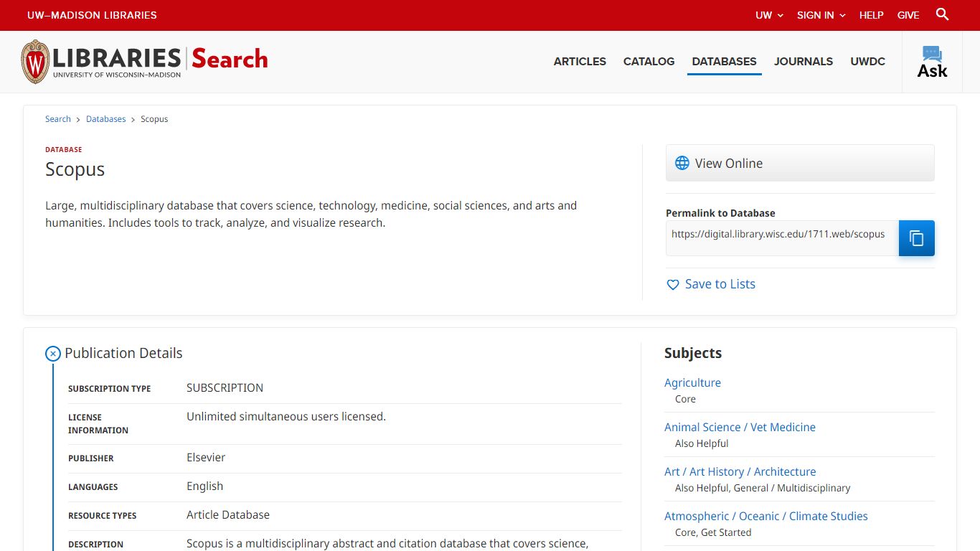Image resolution: width=980 pixels, height=551 pixels.
Task: Open Animal Science / Vet Medicine subject
Action: coord(740,428)
